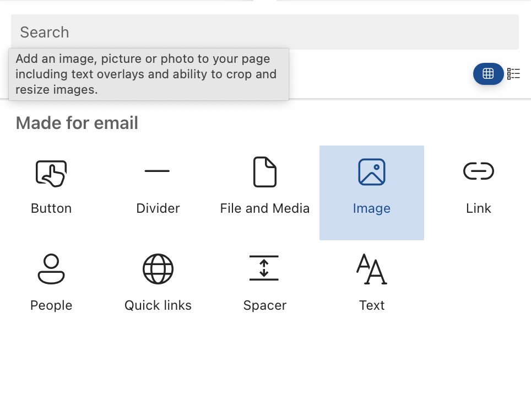Switch to grid view
The image size is (531, 420).
488,74
